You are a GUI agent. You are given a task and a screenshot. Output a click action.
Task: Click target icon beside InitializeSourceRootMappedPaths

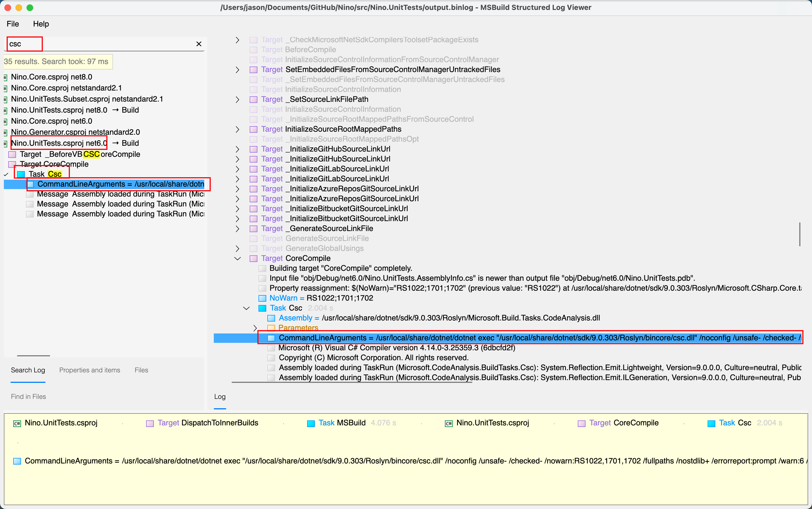(254, 129)
